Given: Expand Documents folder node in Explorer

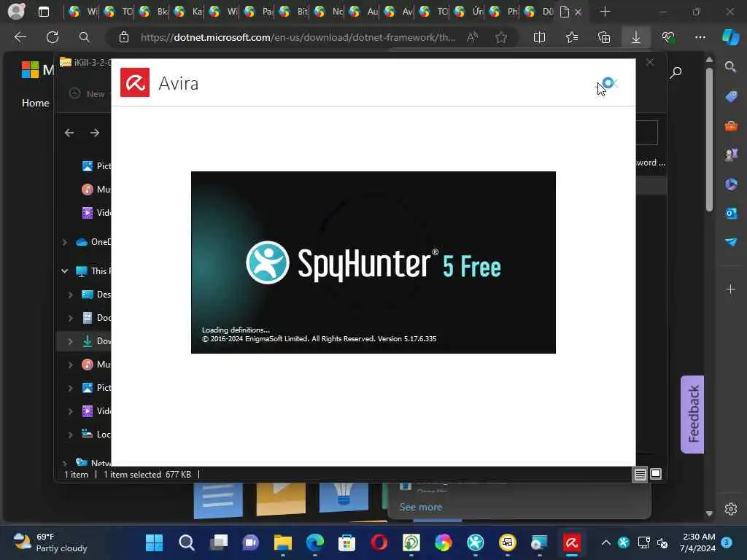Looking at the screenshot, I should tap(71, 318).
